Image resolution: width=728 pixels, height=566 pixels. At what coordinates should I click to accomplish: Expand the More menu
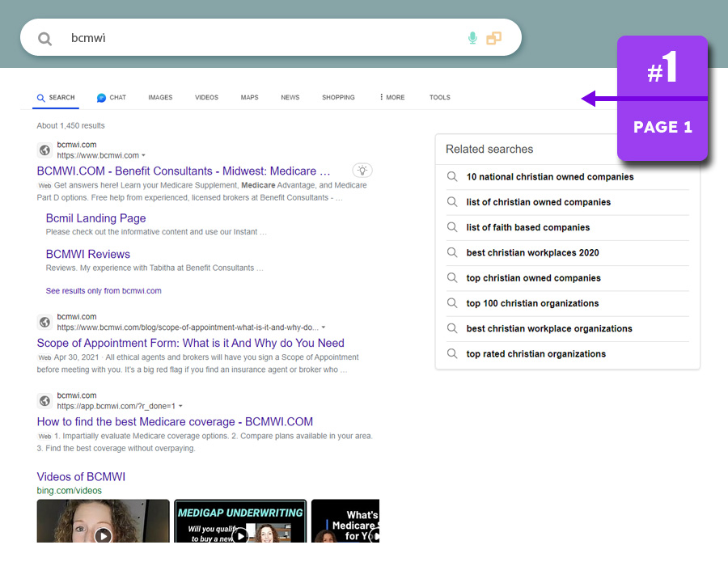click(x=392, y=97)
